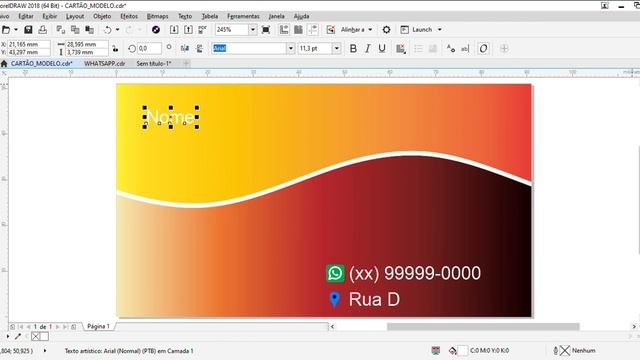Click the Publish to PDF icon
This screenshot has width=640, height=360.
[202, 30]
